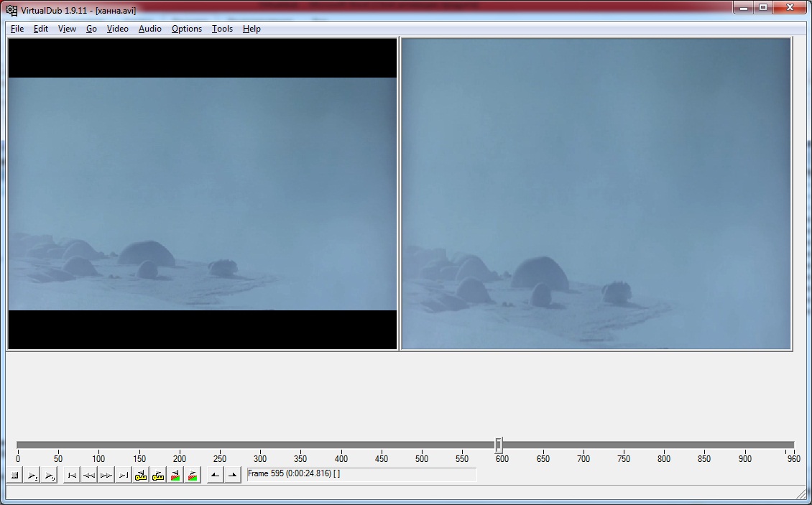This screenshot has height=505, width=812.
Task: Jump to the end of video
Action: (x=124, y=475)
